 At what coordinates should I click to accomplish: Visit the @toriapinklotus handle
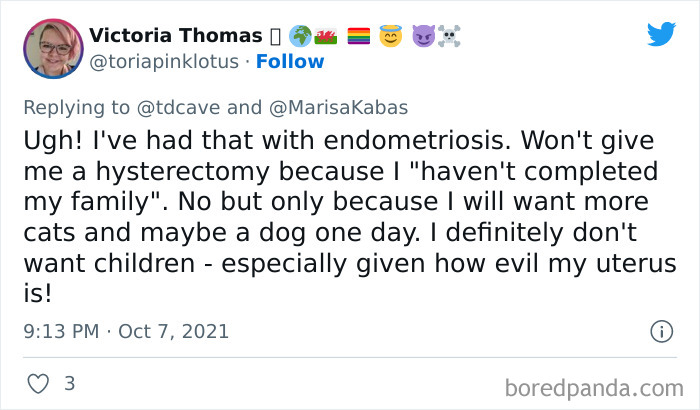tap(164, 62)
